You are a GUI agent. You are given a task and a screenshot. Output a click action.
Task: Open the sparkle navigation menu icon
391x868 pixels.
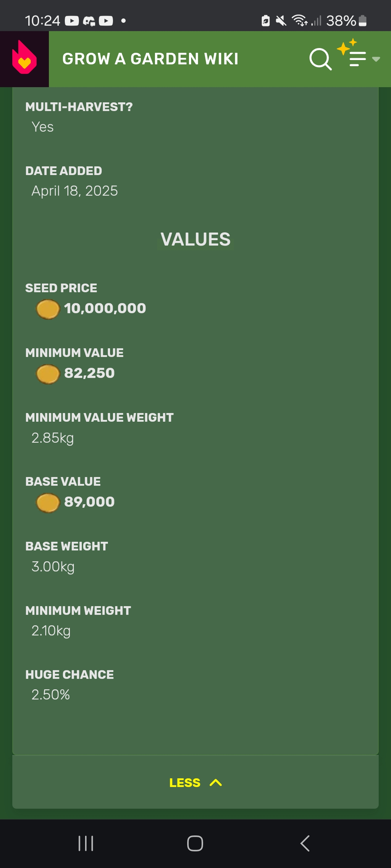tap(352, 54)
